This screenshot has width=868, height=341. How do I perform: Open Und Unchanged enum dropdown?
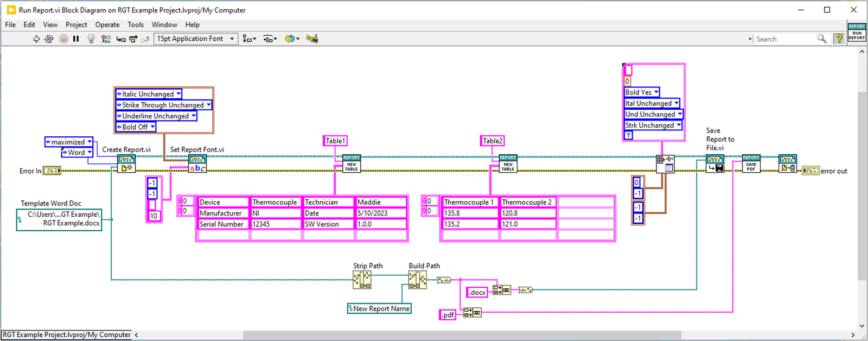click(680, 114)
